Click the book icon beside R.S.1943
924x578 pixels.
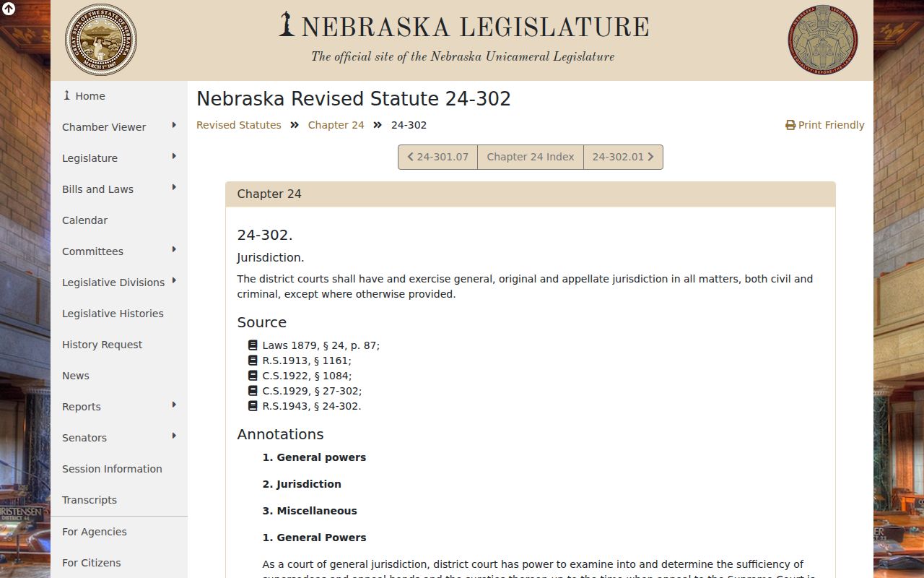click(253, 406)
